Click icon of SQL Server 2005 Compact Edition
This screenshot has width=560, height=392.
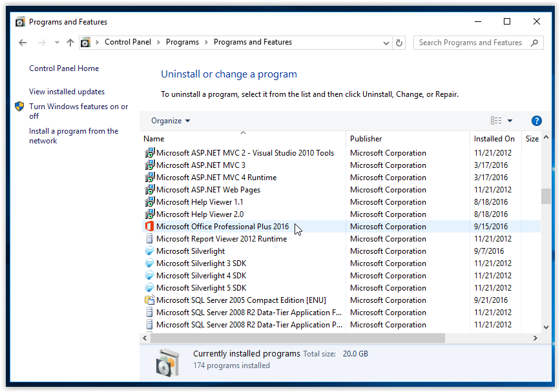pos(150,300)
